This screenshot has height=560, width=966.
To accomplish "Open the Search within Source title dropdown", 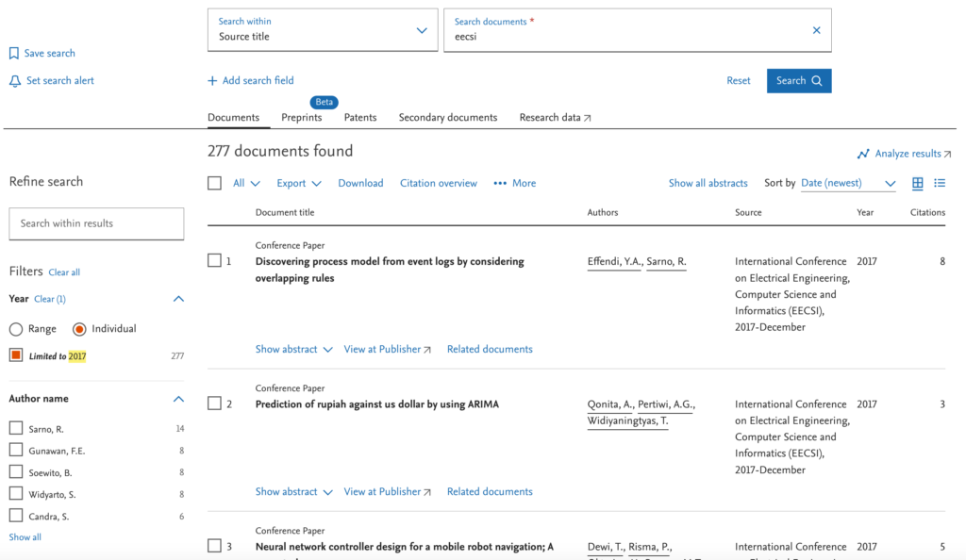I will (x=421, y=30).
